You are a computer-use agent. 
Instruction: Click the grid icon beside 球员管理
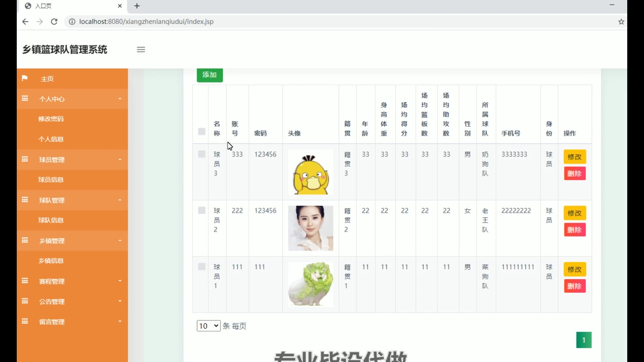coord(25,160)
